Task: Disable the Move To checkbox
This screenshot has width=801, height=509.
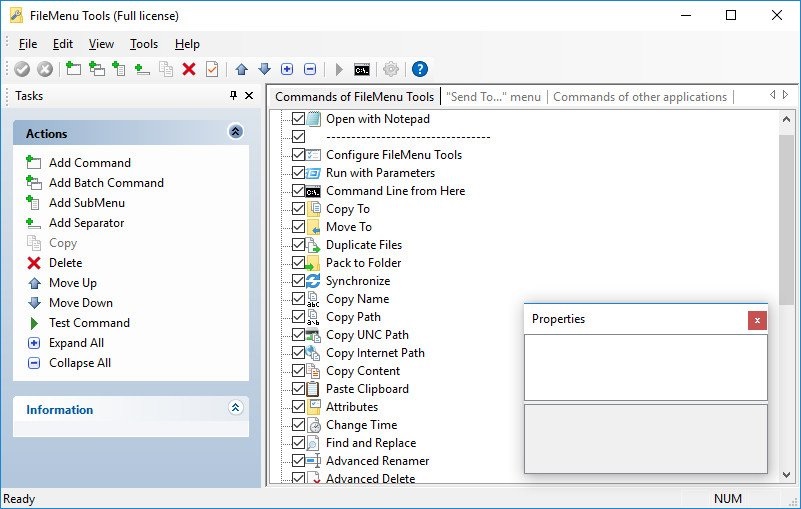Action: [298, 226]
